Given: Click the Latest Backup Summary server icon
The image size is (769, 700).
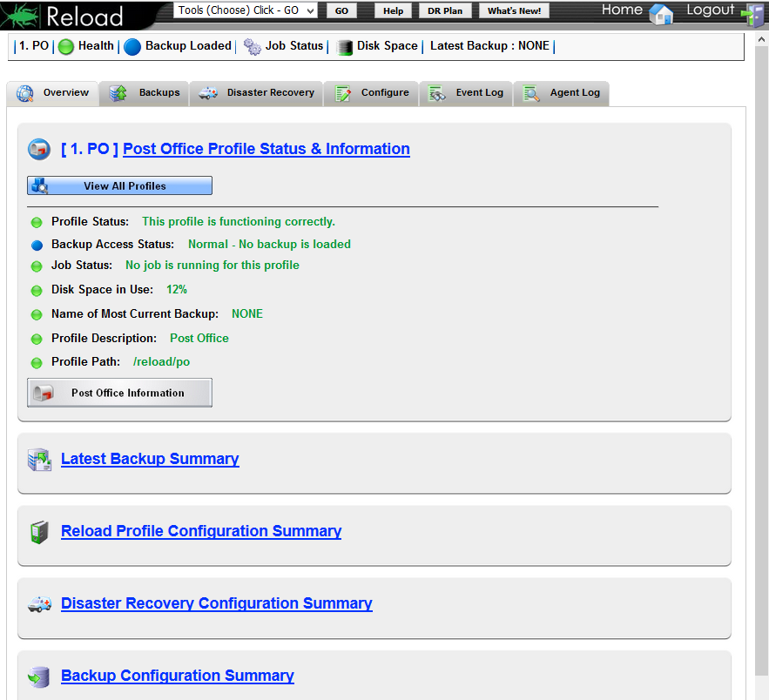Looking at the screenshot, I should coord(39,460).
